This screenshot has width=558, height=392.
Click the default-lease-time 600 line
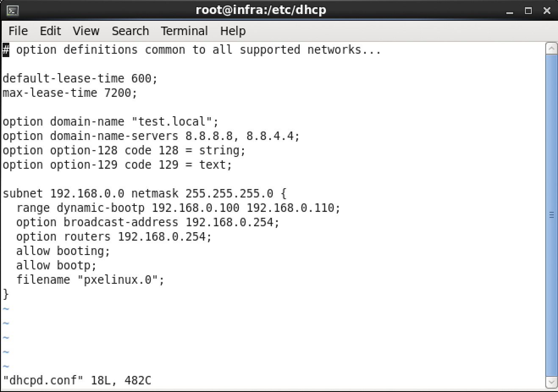80,78
